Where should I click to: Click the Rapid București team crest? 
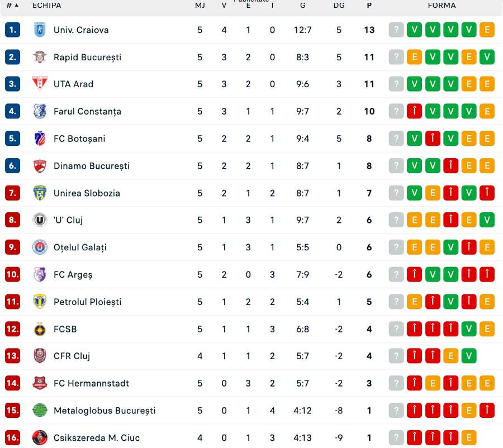pos(40,57)
